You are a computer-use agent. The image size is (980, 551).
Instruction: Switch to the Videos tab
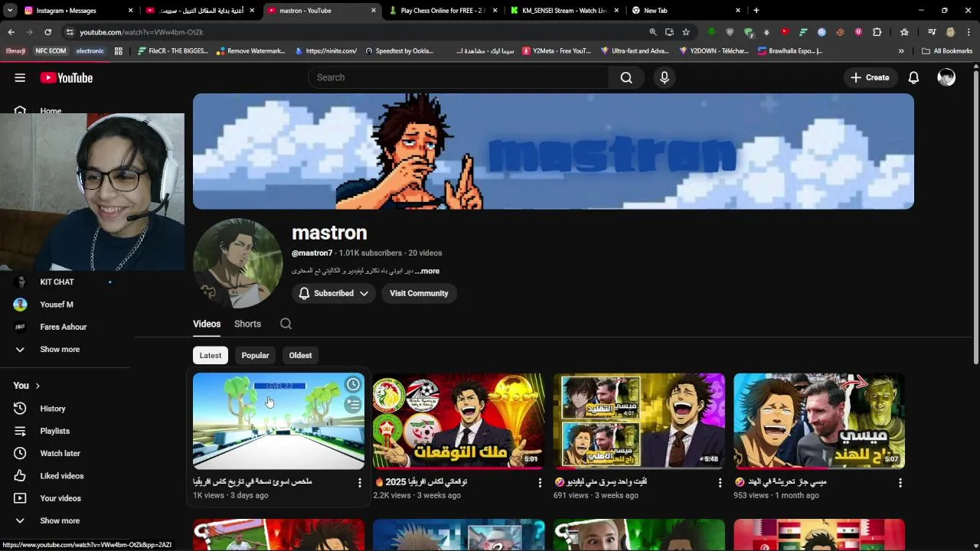pyautogui.click(x=207, y=324)
